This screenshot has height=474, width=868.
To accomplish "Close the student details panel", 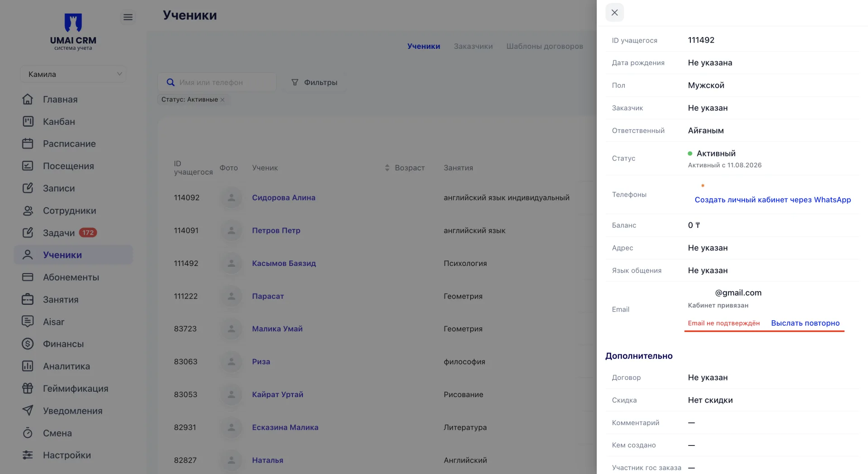I will tap(614, 13).
